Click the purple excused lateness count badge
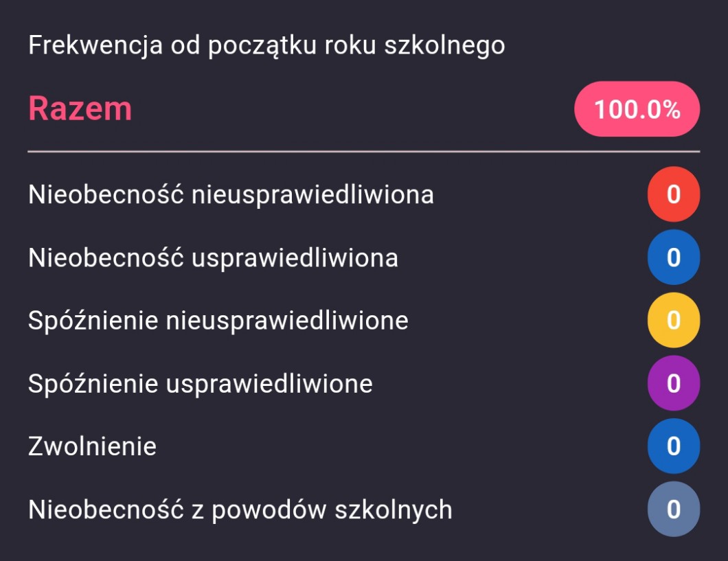Screen dimensions: 728x561 [673, 383]
